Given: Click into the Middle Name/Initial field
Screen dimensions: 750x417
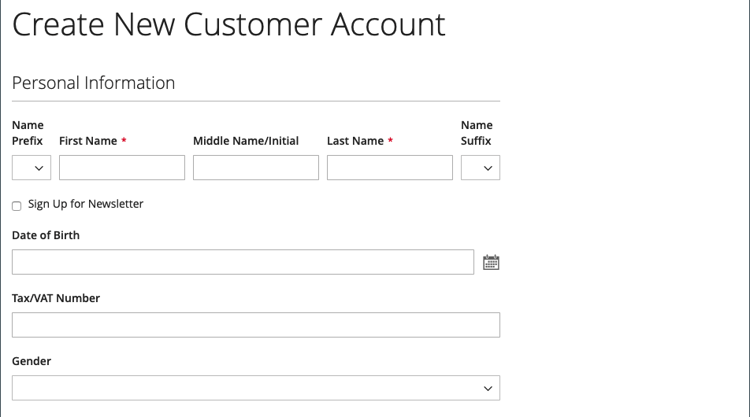Looking at the screenshot, I should pos(256,168).
